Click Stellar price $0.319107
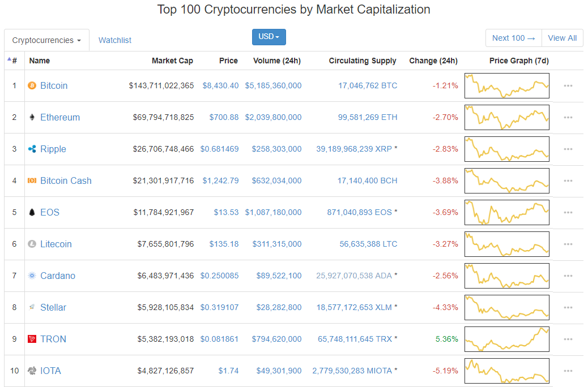The width and height of the screenshot is (588, 387). click(x=219, y=307)
